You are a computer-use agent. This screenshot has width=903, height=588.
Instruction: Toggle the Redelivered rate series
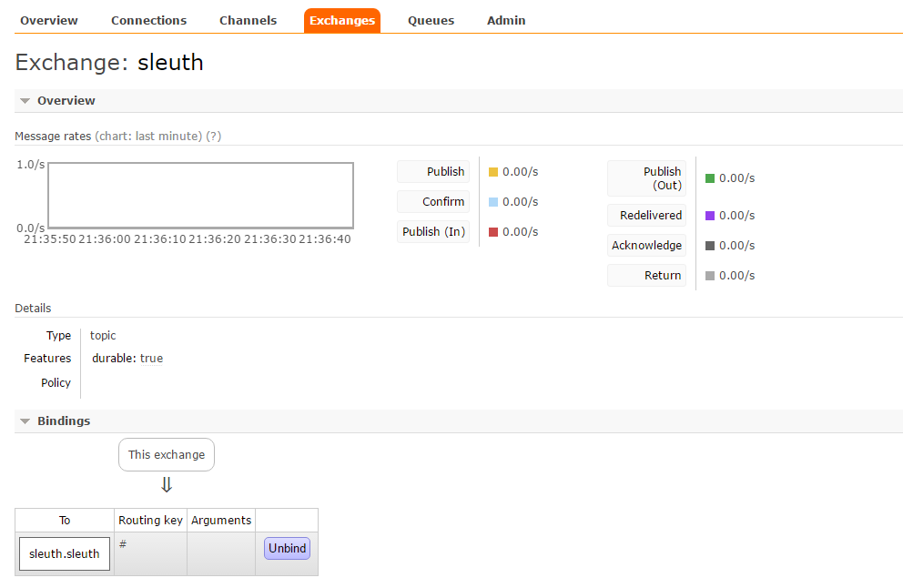click(x=646, y=216)
